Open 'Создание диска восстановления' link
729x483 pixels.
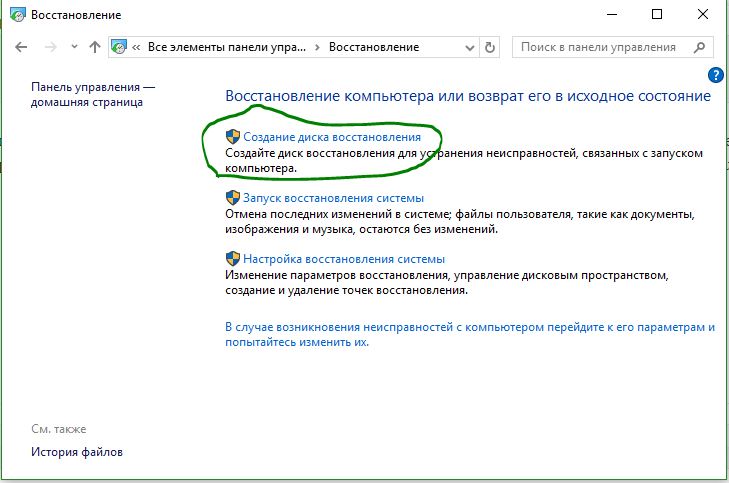click(x=332, y=137)
